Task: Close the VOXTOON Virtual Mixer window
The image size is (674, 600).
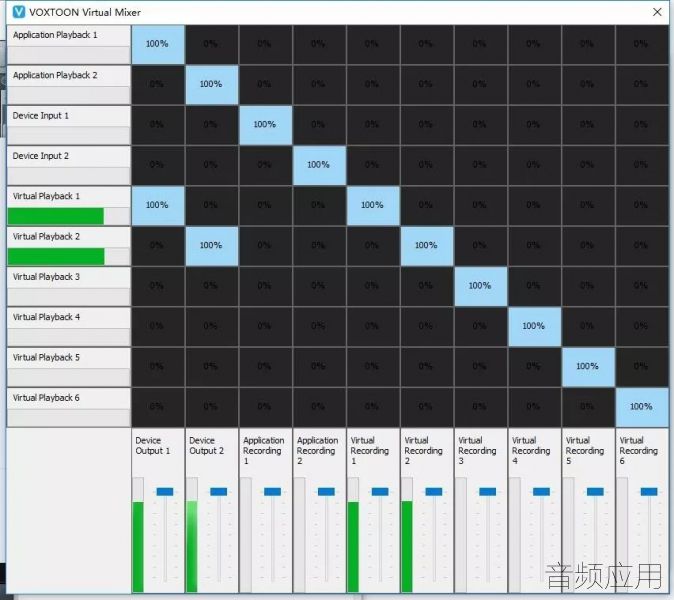Action: point(657,12)
